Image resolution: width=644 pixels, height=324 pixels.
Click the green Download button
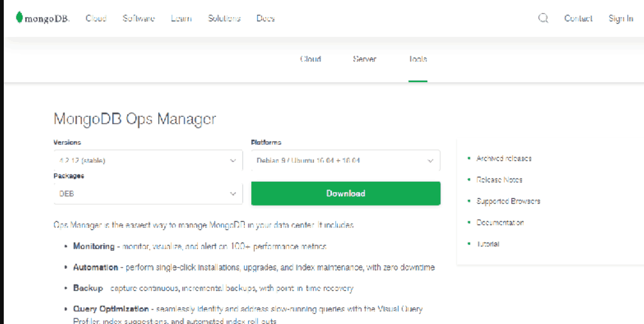point(346,194)
